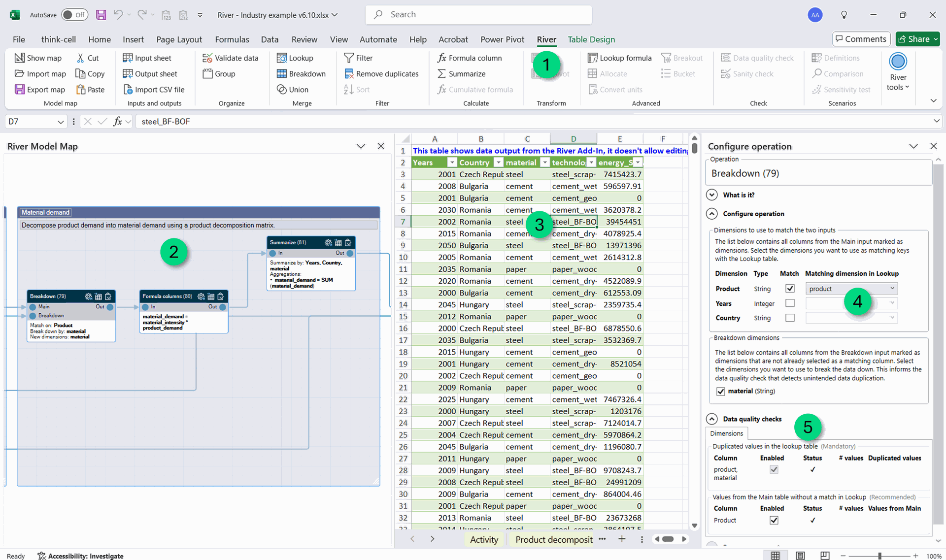Click Lookup formula in Advanced group
Viewport: 946px width, 560px height.
coord(619,58)
